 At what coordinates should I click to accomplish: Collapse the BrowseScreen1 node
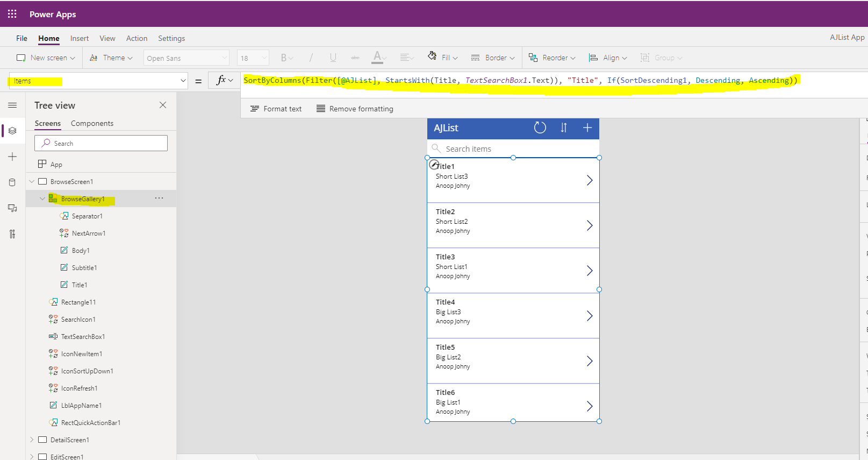pyautogui.click(x=32, y=181)
